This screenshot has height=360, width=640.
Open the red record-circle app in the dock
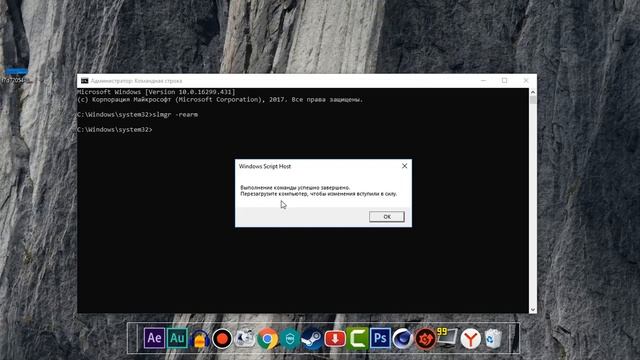(x=222, y=339)
